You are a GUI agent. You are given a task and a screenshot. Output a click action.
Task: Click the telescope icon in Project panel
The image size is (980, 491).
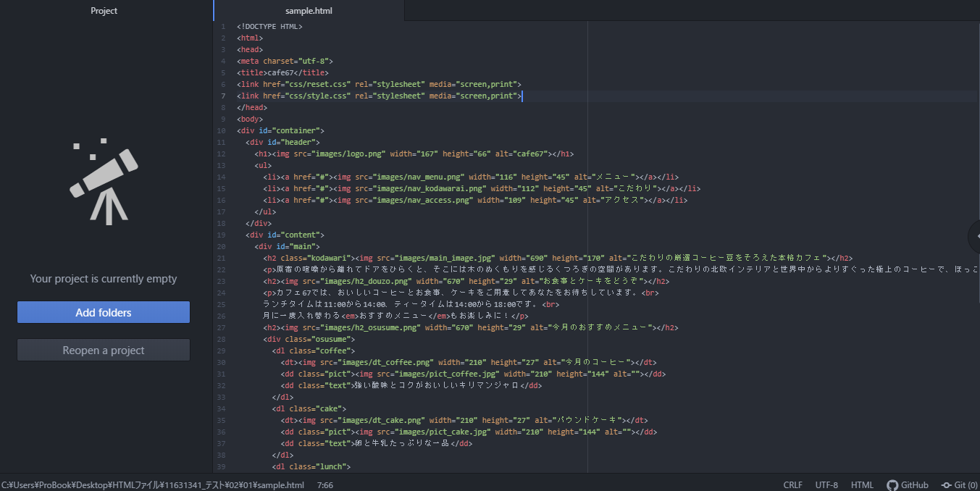(104, 180)
